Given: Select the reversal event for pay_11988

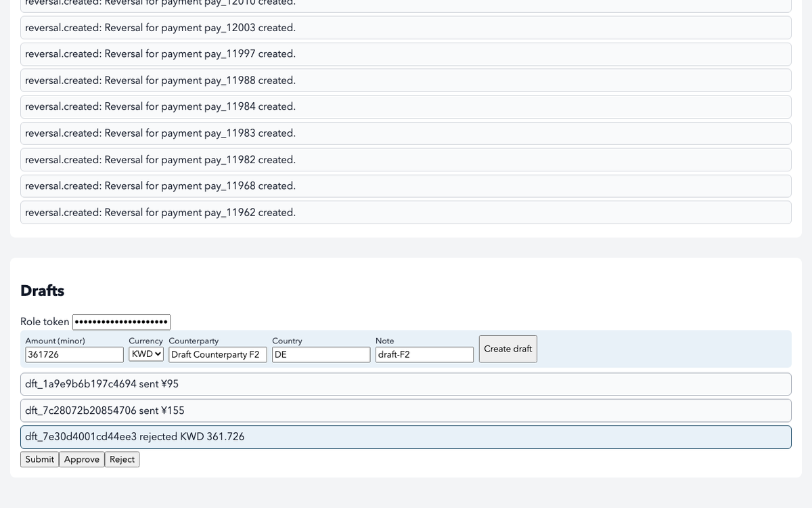Looking at the screenshot, I should coord(406,81).
